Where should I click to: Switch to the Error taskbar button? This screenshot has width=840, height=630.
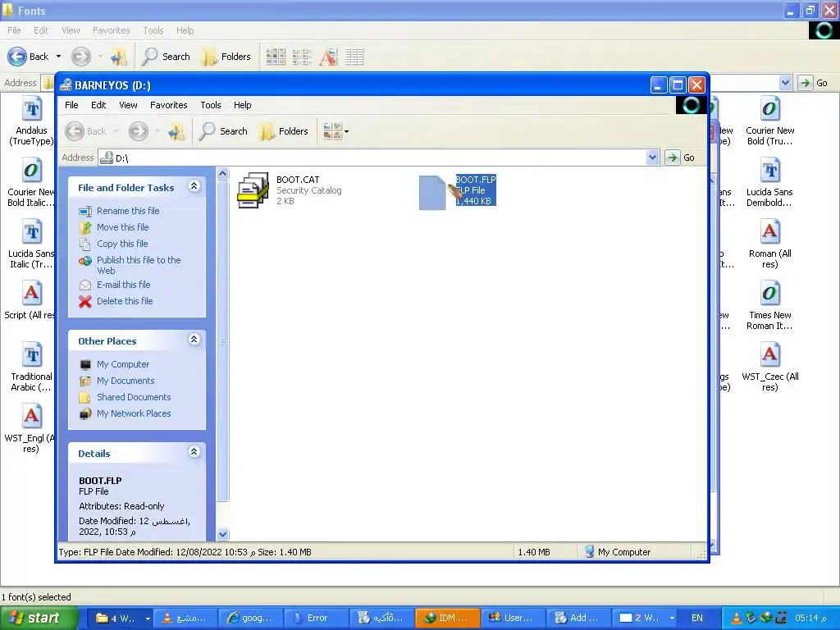point(316,618)
